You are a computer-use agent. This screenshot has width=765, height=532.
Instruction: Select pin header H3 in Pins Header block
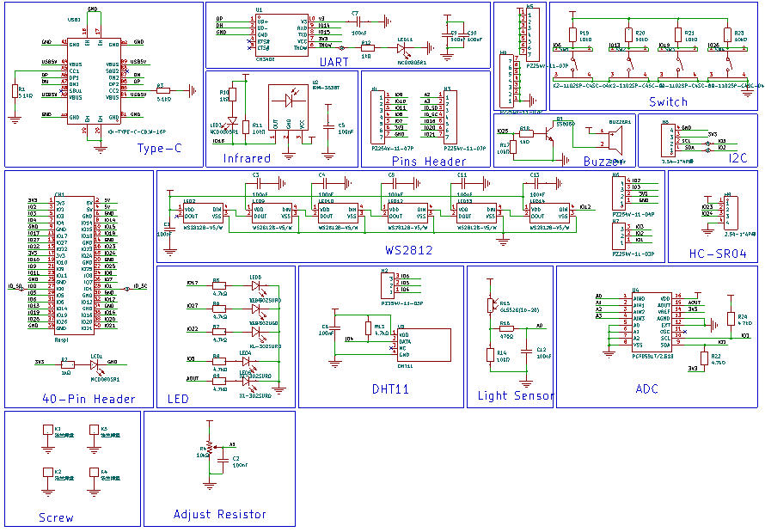click(450, 115)
